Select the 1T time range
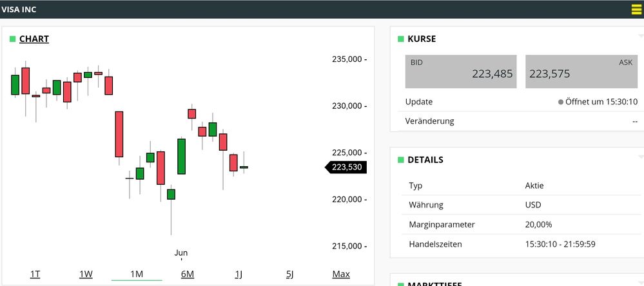 tap(35, 274)
